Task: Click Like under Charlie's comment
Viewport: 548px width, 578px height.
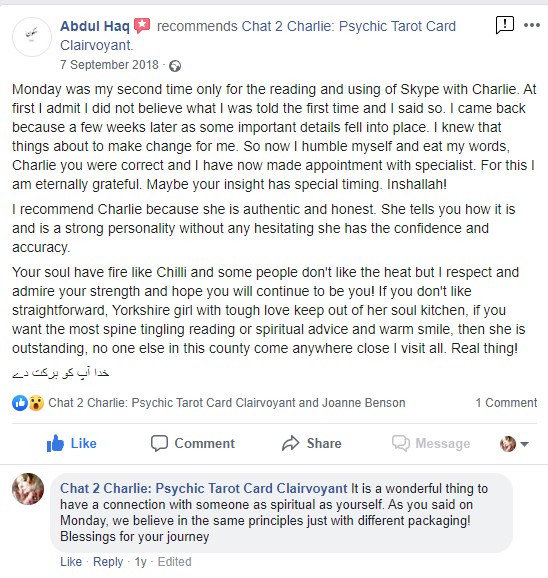Action: pos(71,561)
